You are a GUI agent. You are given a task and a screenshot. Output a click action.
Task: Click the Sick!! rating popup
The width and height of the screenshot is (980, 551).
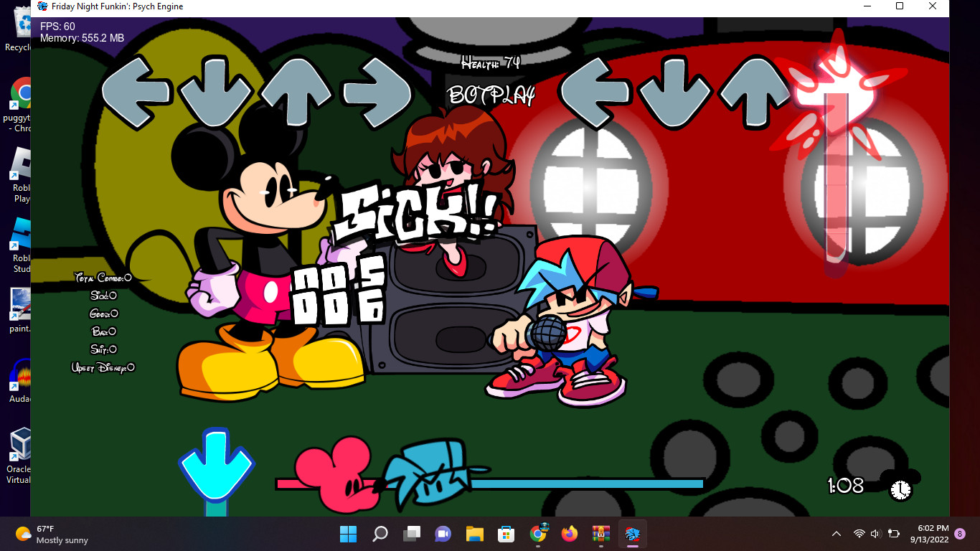click(x=416, y=212)
